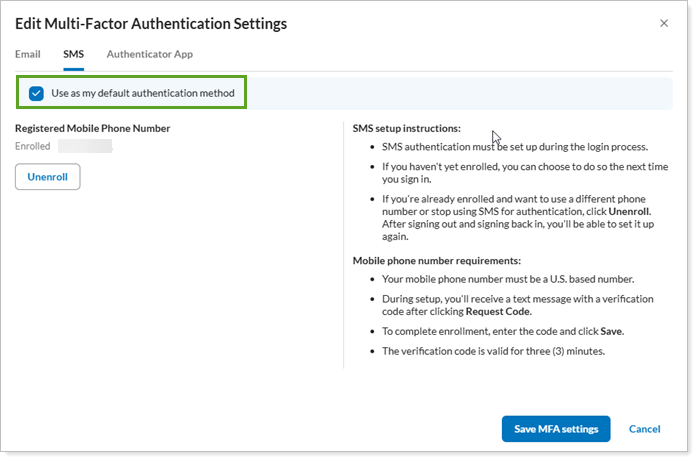Click the SMS setup instructions heading
This screenshot has width=697, height=461.
[406, 128]
